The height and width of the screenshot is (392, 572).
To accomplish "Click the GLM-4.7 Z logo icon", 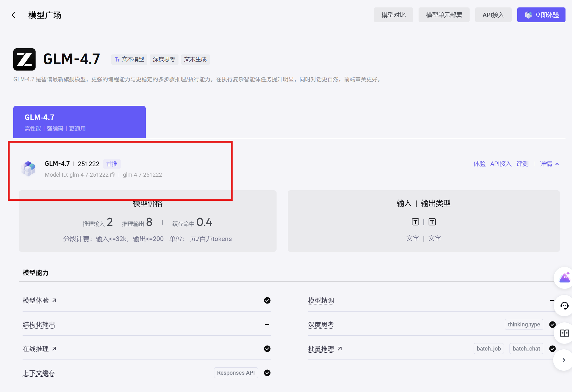I will click(x=24, y=59).
